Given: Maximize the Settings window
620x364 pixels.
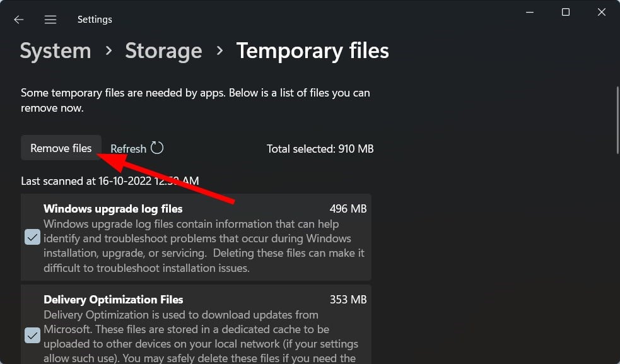Looking at the screenshot, I should point(566,13).
